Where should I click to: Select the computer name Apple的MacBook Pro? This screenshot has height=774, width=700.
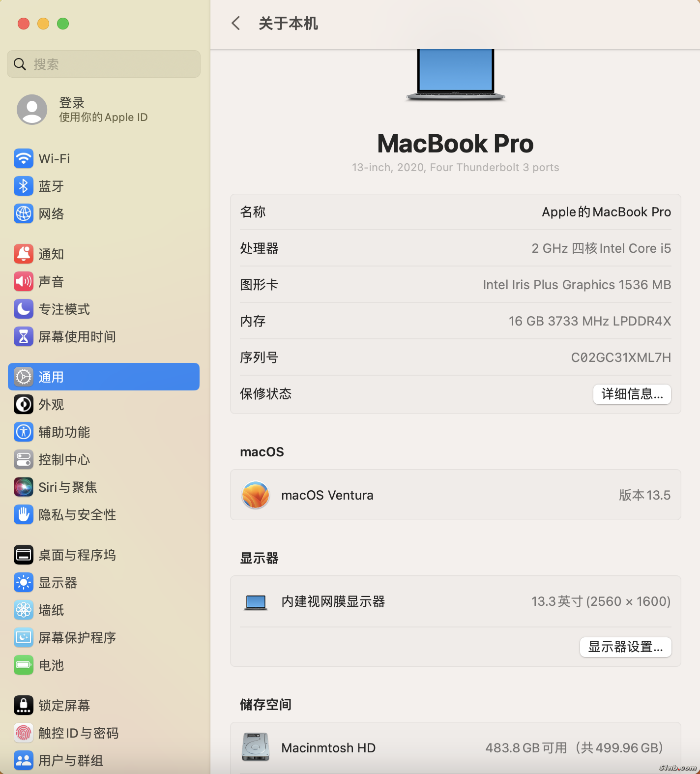point(606,212)
